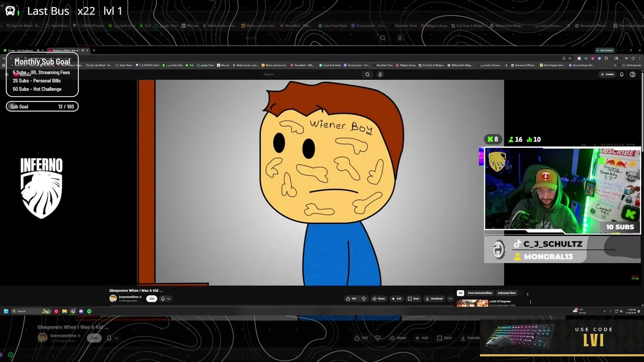The image size is (644, 362).
Task: Toggle the channel notification bell
Action: (x=163, y=299)
